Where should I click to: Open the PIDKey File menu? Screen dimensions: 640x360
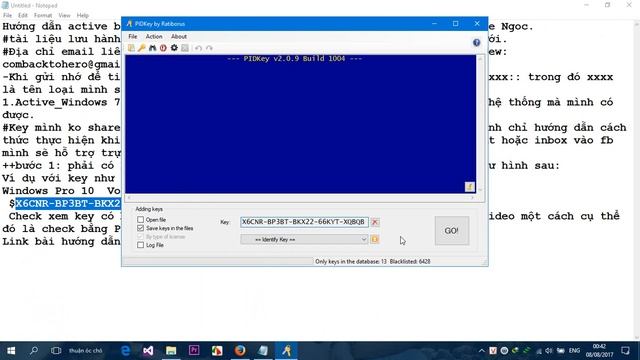(x=133, y=36)
